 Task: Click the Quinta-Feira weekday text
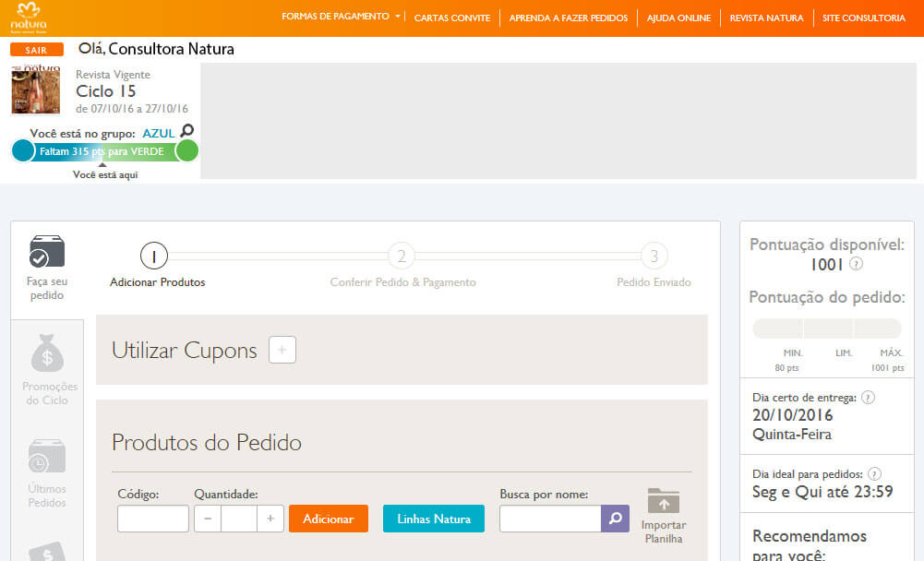click(792, 435)
